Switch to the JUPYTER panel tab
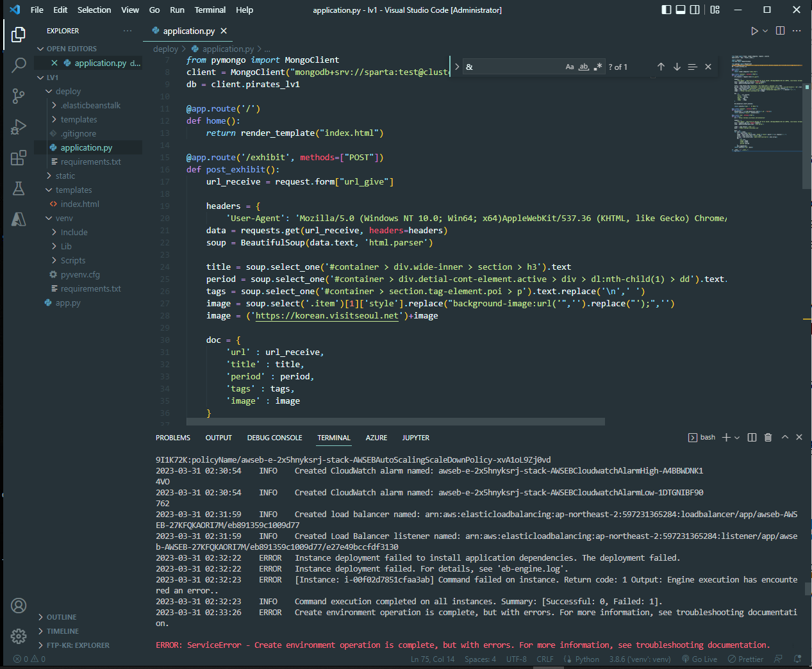This screenshot has width=812, height=669. tap(416, 438)
